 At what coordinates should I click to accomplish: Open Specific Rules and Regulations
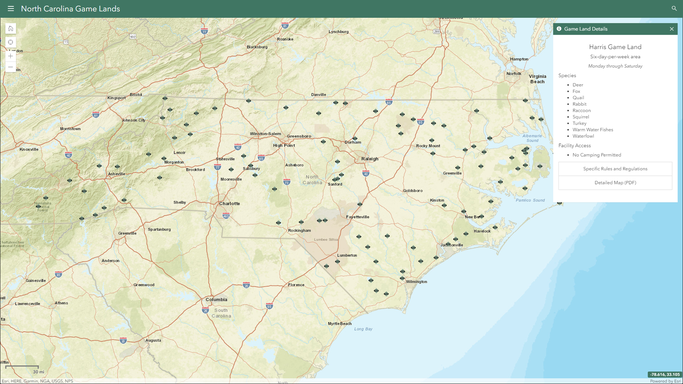coord(615,168)
